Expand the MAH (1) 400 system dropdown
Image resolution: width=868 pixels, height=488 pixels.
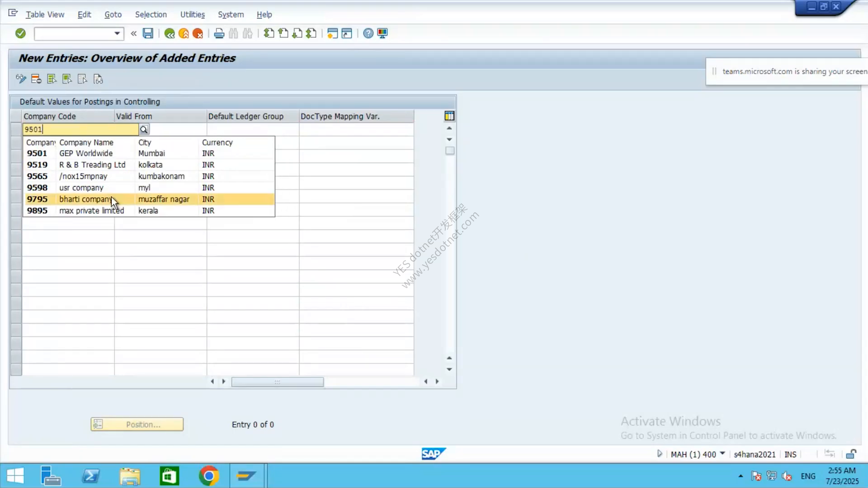pos(722,454)
